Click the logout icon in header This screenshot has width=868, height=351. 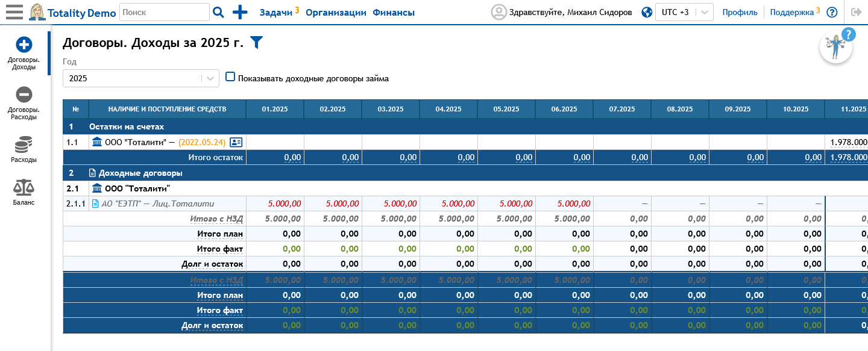point(856,12)
